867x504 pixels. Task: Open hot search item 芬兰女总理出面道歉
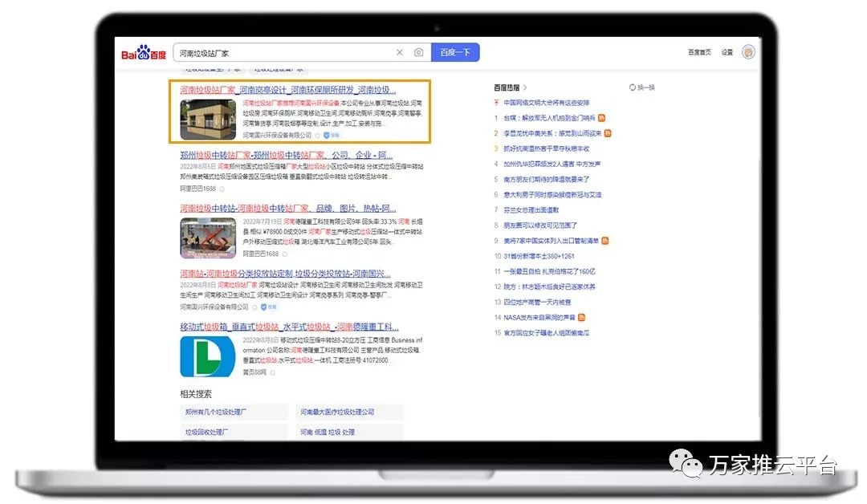click(x=531, y=210)
